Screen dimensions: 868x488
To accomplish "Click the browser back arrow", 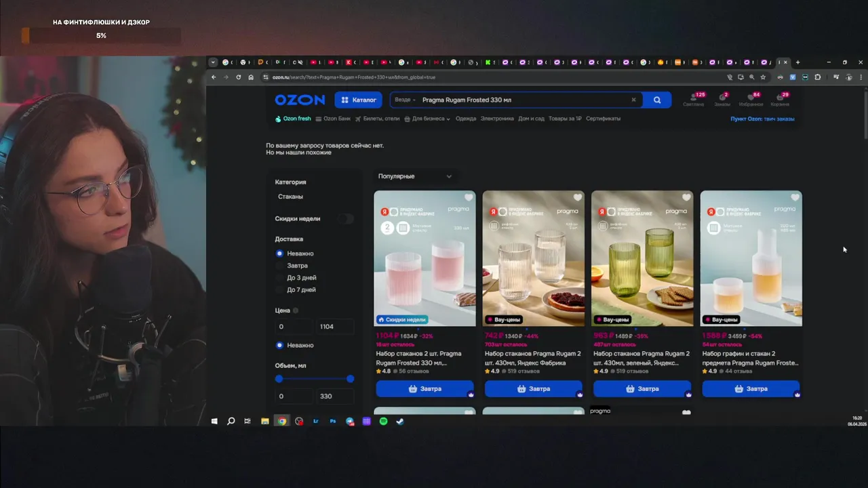I will (214, 77).
